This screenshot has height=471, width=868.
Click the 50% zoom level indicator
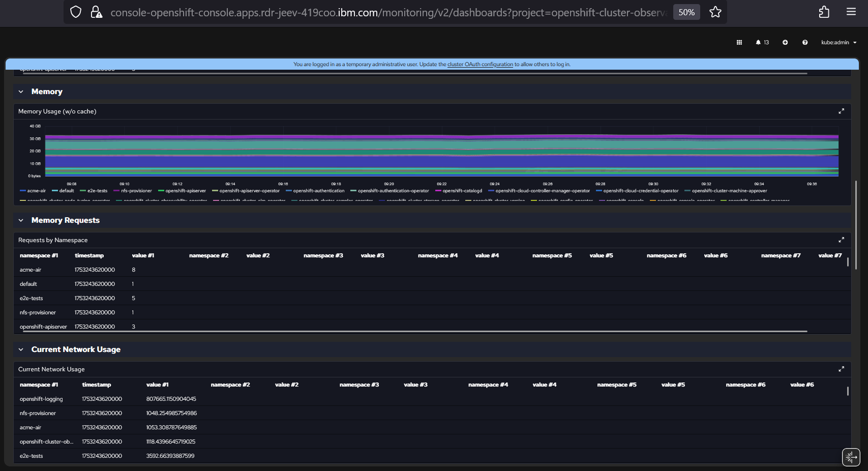[x=686, y=12]
